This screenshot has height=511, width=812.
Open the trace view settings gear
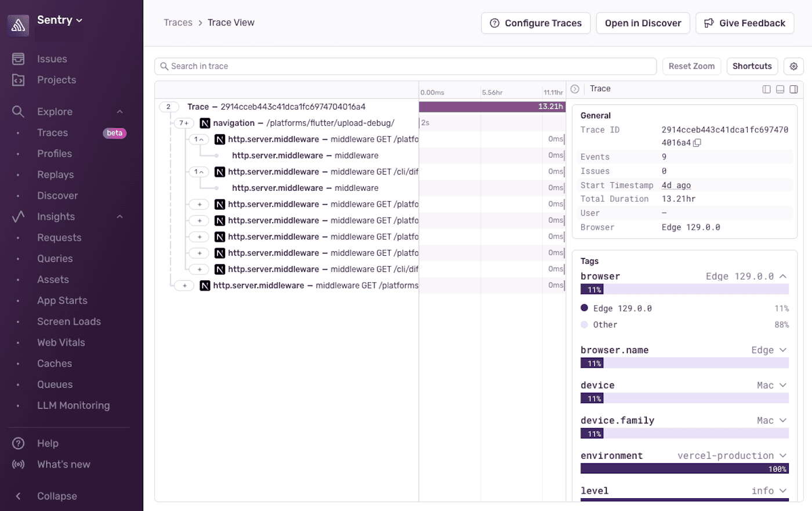coord(793,66)
